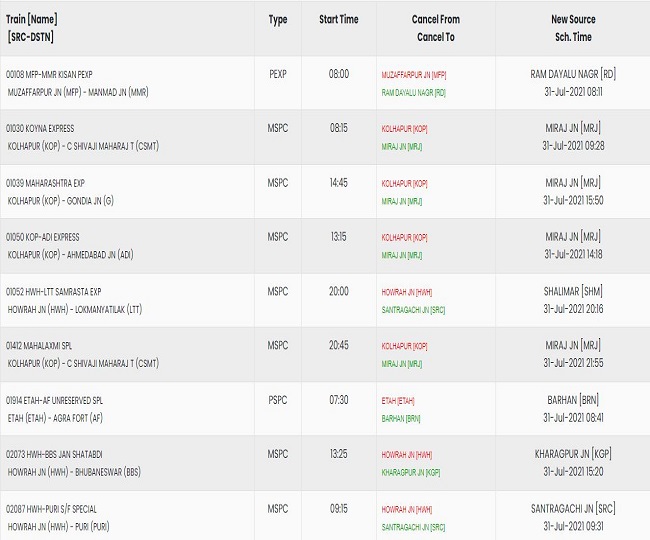Open train 01050 KOP-ADI EXPRESS

pos(42,237)
